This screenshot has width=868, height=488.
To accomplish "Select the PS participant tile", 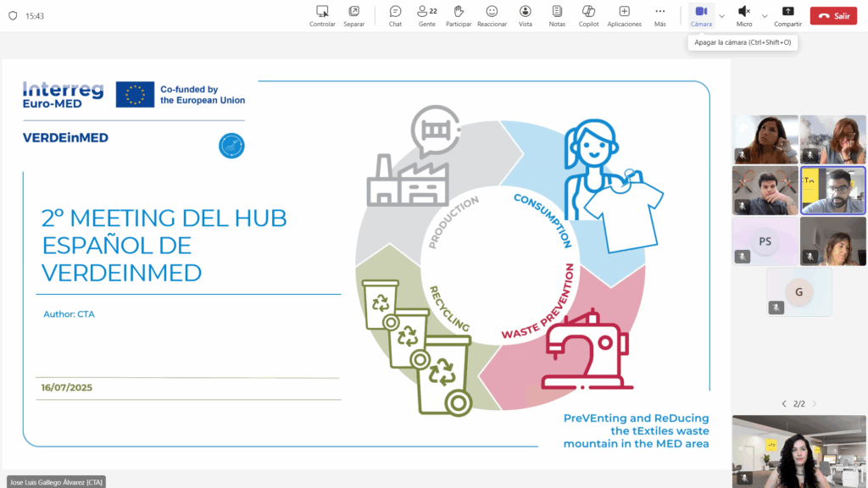I will [x=765, y=241].
